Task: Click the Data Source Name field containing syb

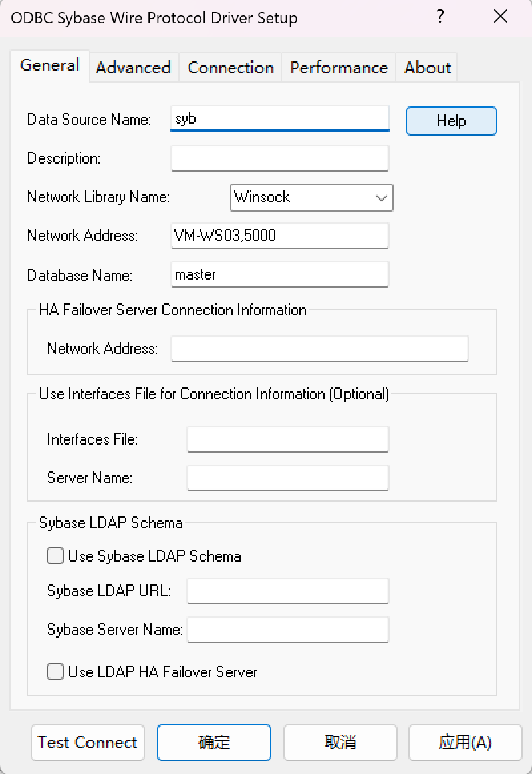Action: [279, 118]
